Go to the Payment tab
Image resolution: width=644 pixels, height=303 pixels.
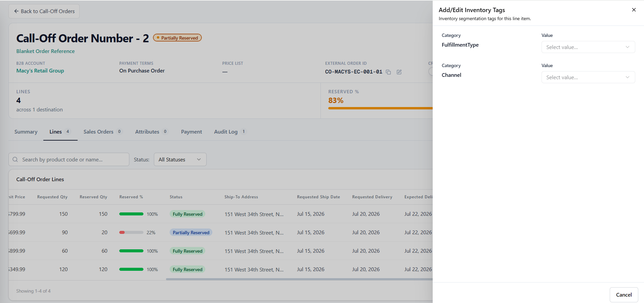tap(191, 132)
